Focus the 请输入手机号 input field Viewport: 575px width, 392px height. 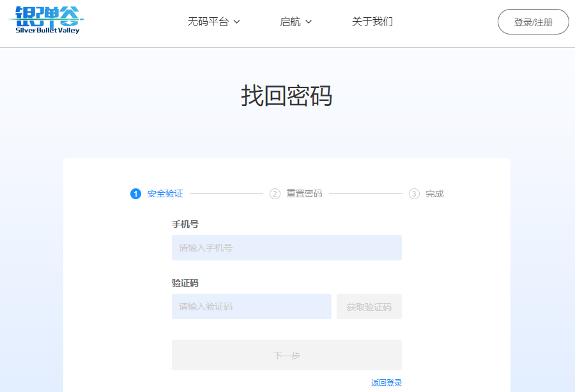(286, 248)
